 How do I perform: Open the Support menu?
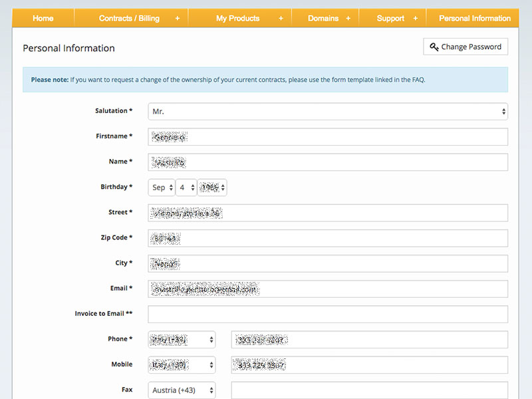pyautogui.click(x=390, y=19)
